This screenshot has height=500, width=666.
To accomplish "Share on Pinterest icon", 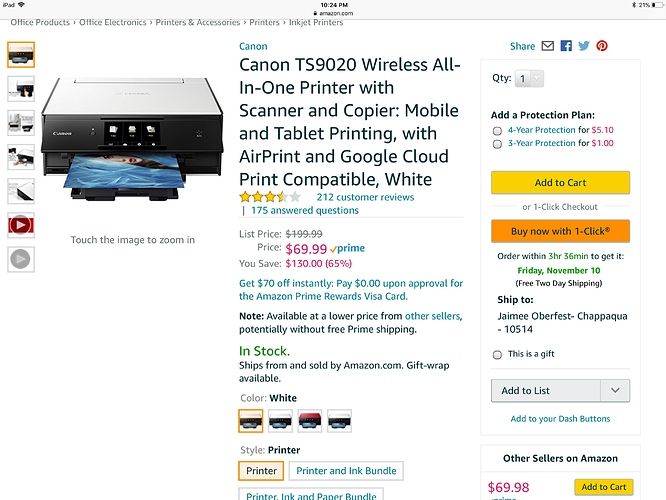I will tap(602, 46).
